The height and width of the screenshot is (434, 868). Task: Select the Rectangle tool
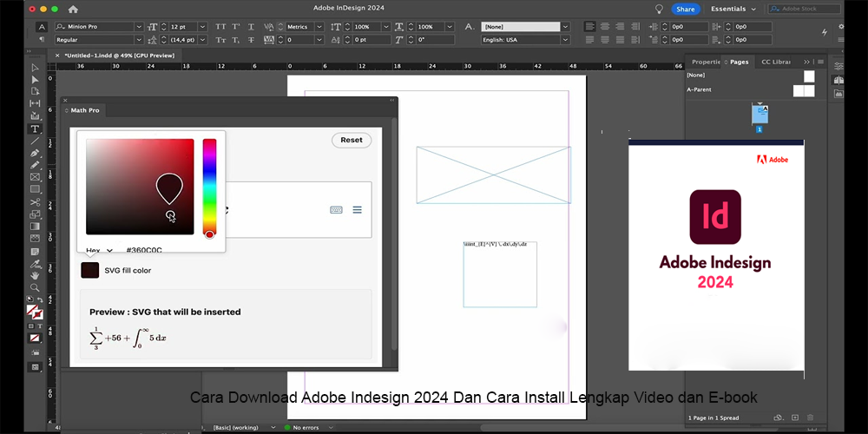(35, 189)
